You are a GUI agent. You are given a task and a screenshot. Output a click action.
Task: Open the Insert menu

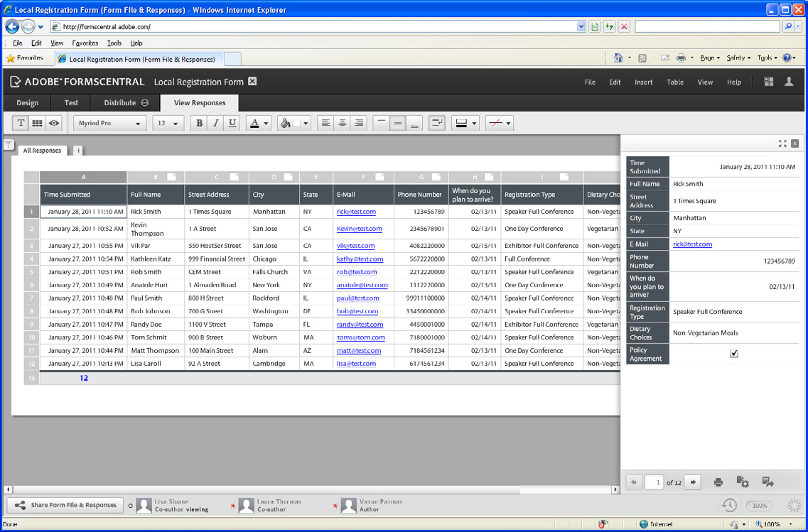[643, 82]
